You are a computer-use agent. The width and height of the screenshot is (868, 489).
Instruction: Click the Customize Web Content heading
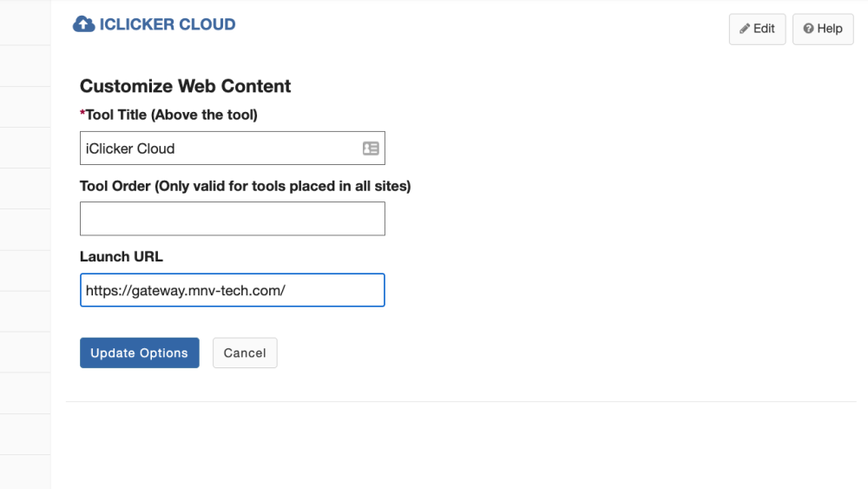point(186,86)
